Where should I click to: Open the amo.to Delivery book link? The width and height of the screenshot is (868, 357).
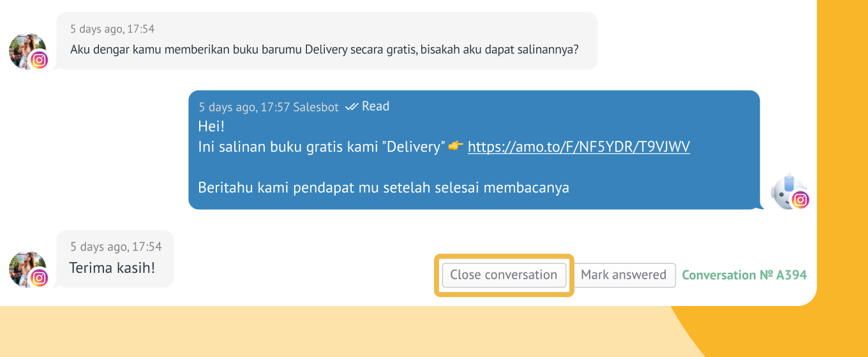pos(579,147)
